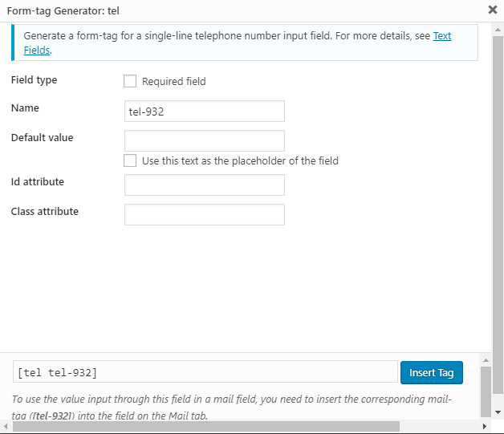
Task: Click the horizontal scrollbar right arrow
Action: (486, 426)
